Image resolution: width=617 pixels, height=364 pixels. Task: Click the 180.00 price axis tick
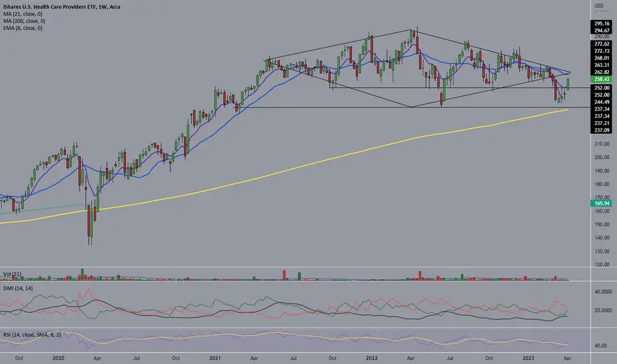click(602, 185)
